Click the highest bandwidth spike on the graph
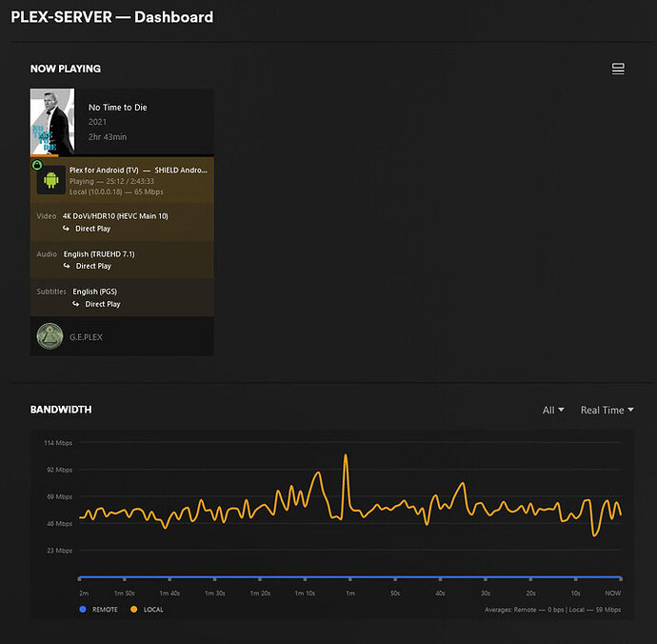The width and height of the screenshot is (657, 644). pyautogui.click(x=346, y=455)
